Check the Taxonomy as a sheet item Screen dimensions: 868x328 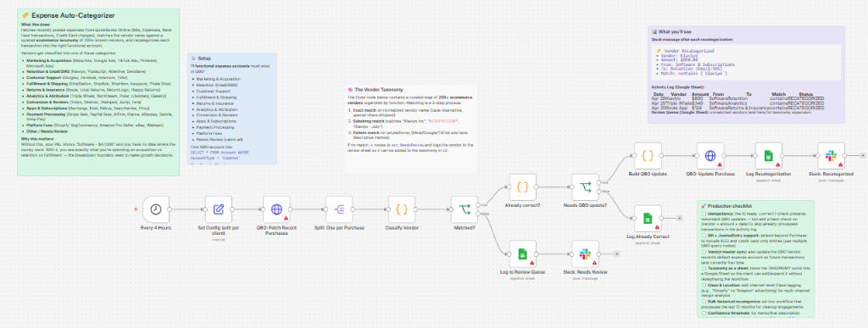coord(704,268)
